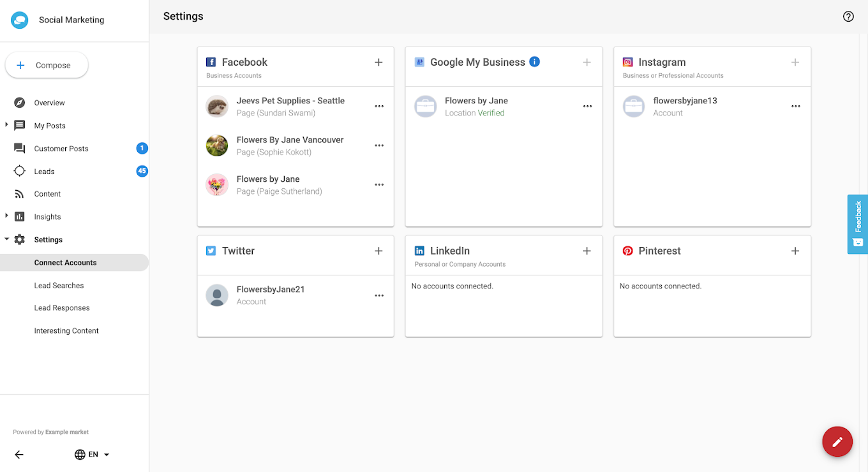Click the help question mark icon
The image size is (868, 472).
click(848, 17)
